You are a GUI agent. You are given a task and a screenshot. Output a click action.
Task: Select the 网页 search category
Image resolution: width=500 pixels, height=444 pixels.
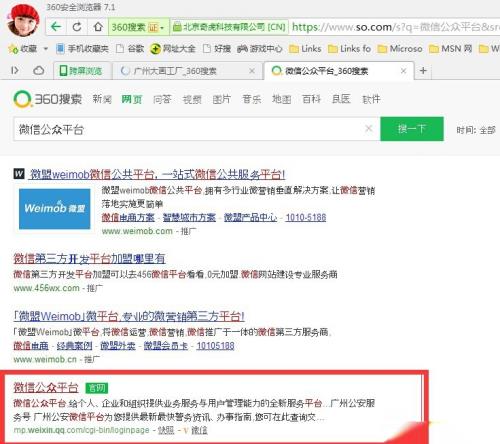(x=132, y=99)
